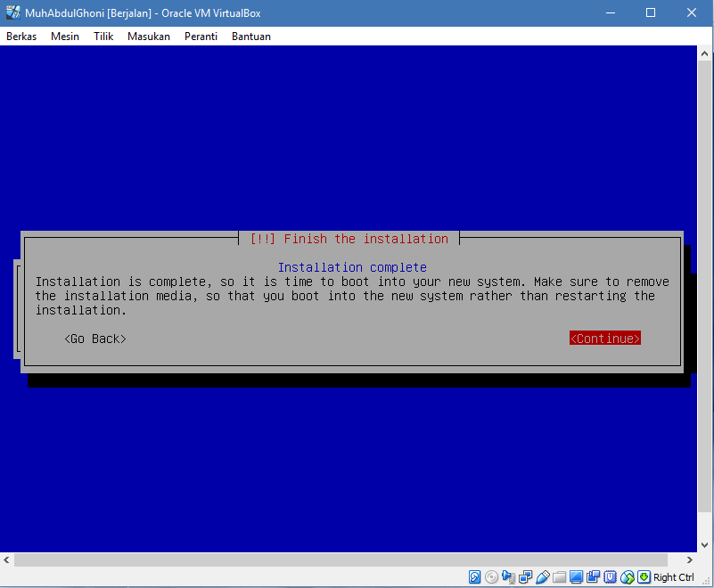Screen dimensions: 714x588
Task: Click the Right Ctrl host key label
Action: 674,577
